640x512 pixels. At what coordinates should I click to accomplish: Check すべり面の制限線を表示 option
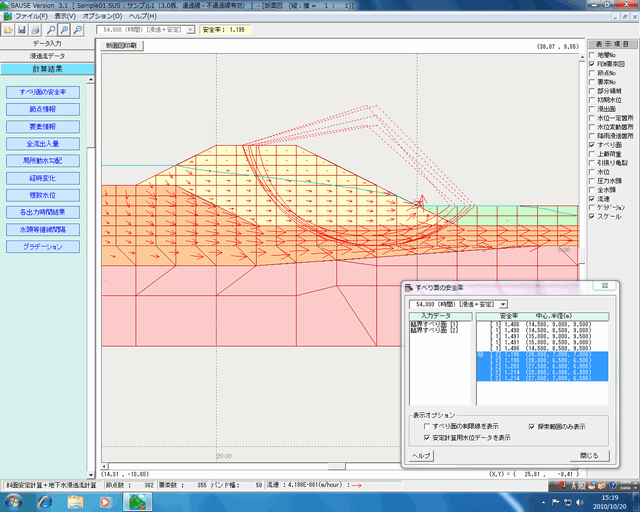point(427,425)
